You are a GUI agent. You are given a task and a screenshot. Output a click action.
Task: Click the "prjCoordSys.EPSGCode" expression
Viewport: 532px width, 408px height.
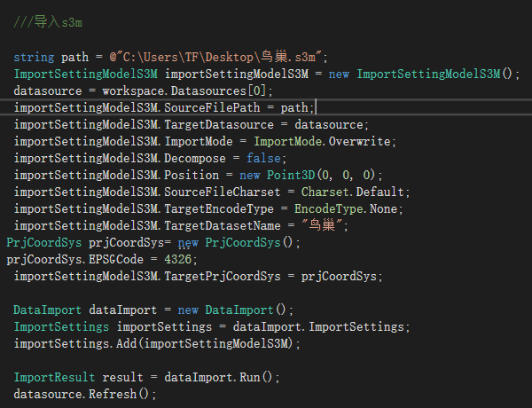coord(75,259)
